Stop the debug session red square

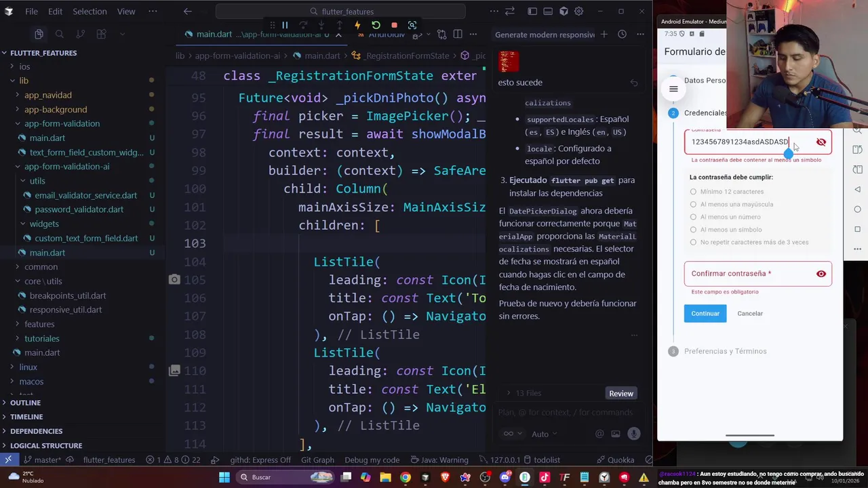pyautogui.click(x=394, y=25)
